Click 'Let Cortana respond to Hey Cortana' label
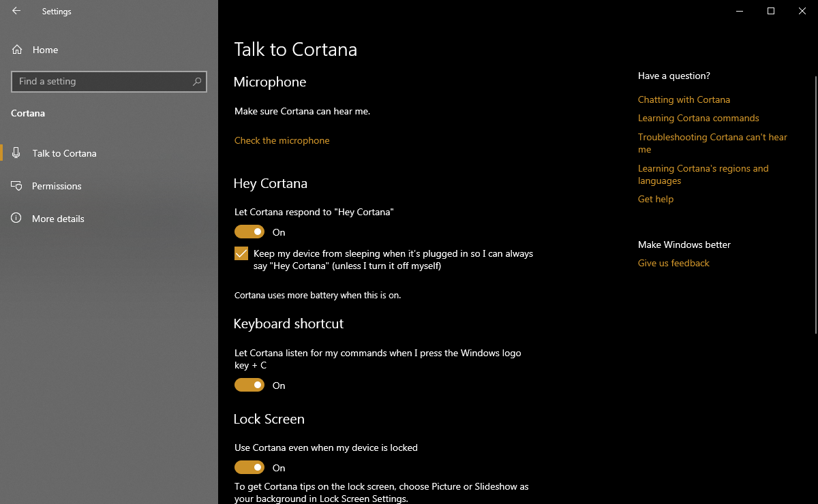The width and height of the screenshot is (818, 504). [x=314, y=212]
